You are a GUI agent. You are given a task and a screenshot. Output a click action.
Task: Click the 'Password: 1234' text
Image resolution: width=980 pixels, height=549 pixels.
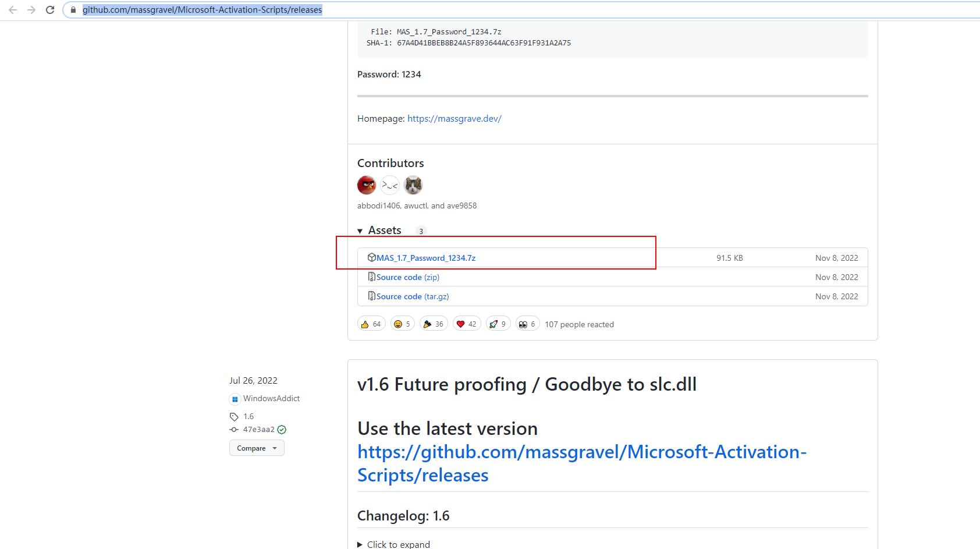coord(389,75)
